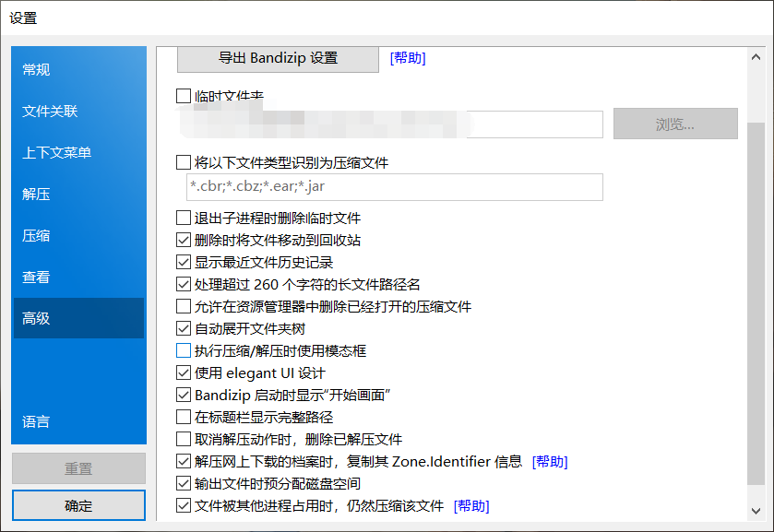Enable 将以下文件类型识别为压缩文件 checkbox
Screen dimensions: 774x532
click(184, 162)
